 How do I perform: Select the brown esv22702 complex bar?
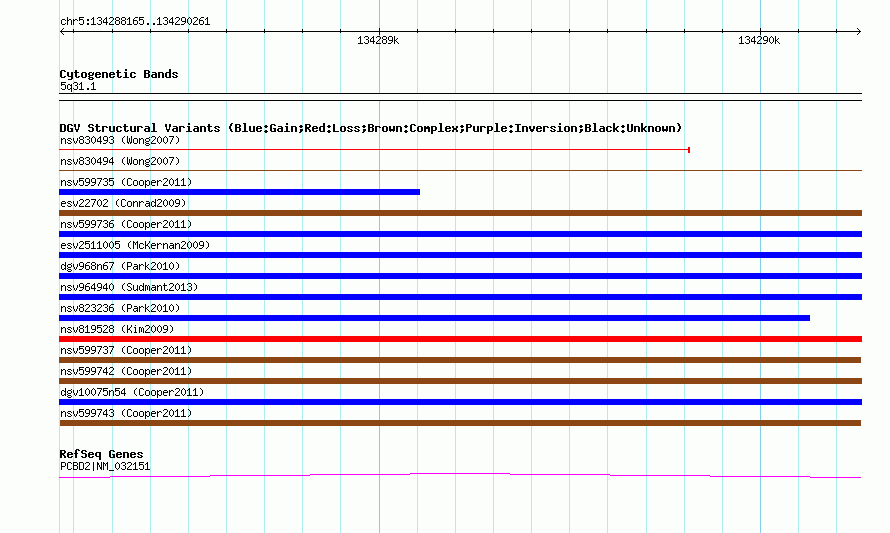(460, 213)
